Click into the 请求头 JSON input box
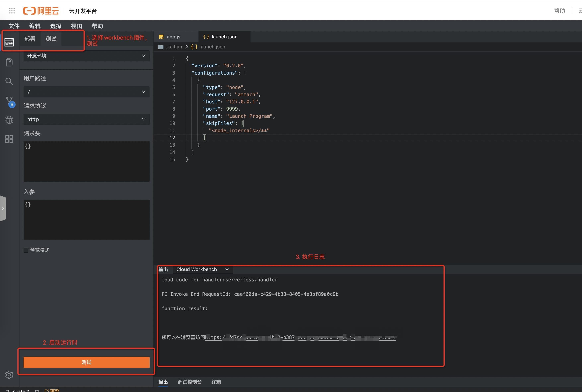 click(86, 162)
